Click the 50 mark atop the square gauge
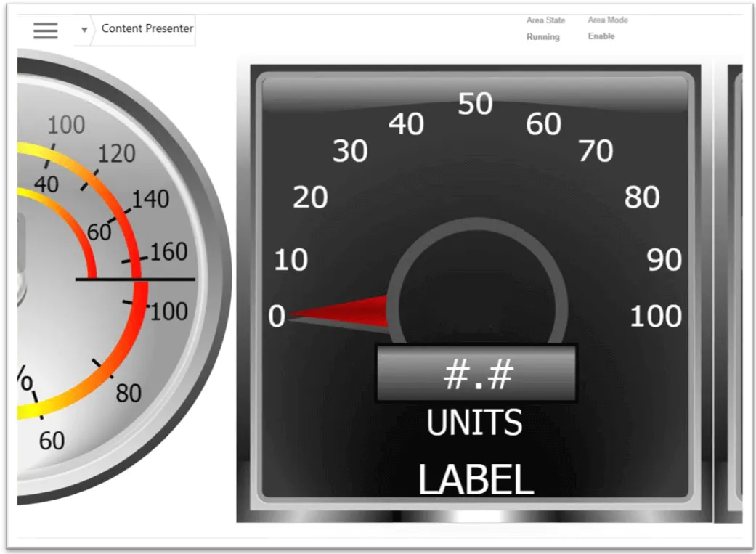 click(476, 105)
